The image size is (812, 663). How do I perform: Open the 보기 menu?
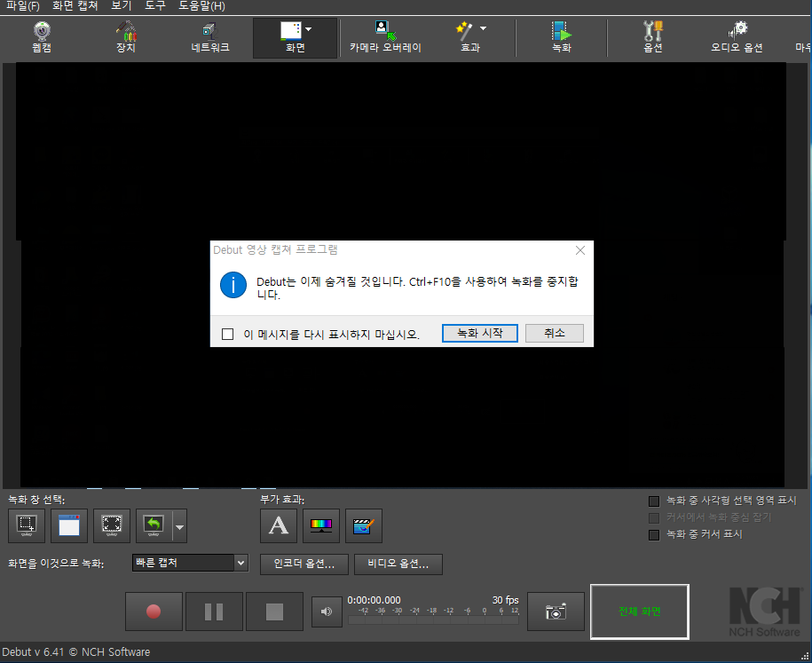pos(122,6)
